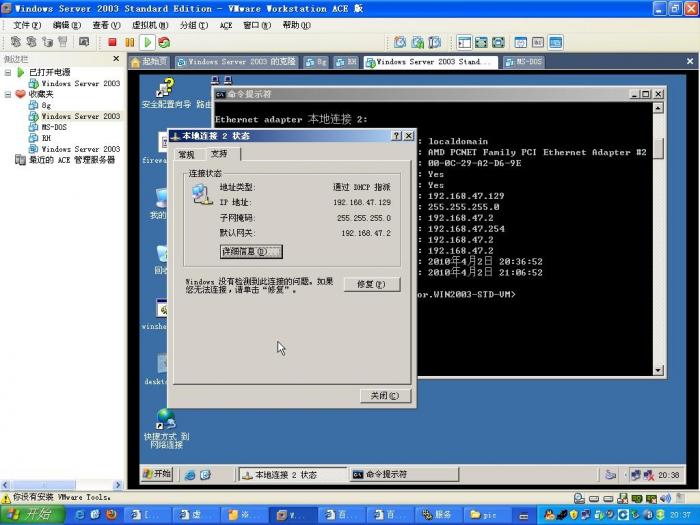Click the host 开始 start button

[32, 515]
